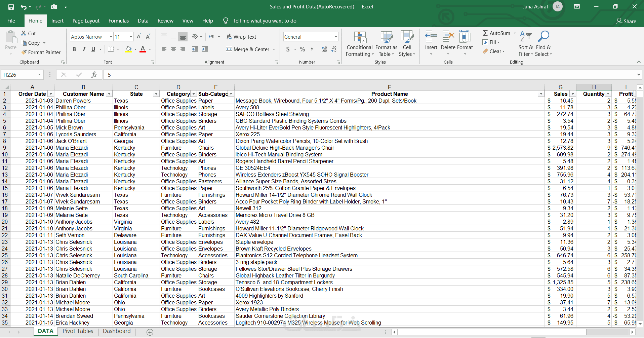Open the Customer Name filter dropdown
Viewport: 644px width, 338px height.
[x=109, y=94]
